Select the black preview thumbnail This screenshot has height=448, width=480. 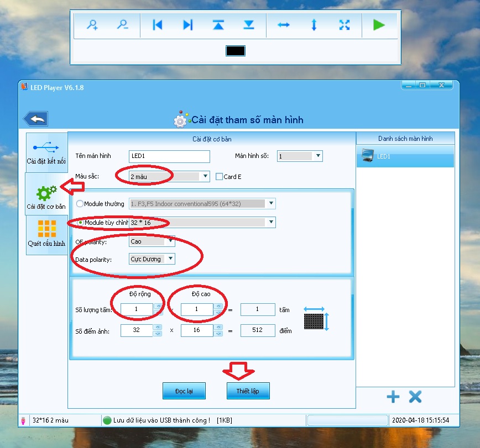coord(236,51)
